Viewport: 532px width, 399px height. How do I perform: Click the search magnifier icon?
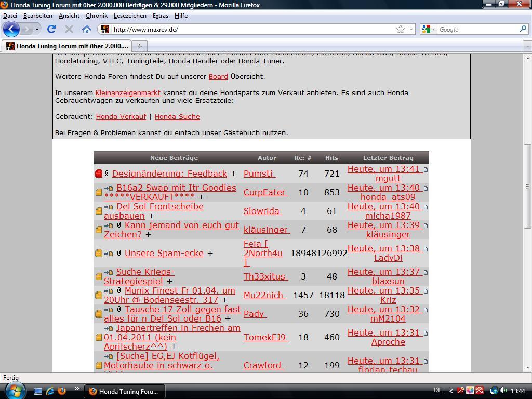click(x=523, y=29)
